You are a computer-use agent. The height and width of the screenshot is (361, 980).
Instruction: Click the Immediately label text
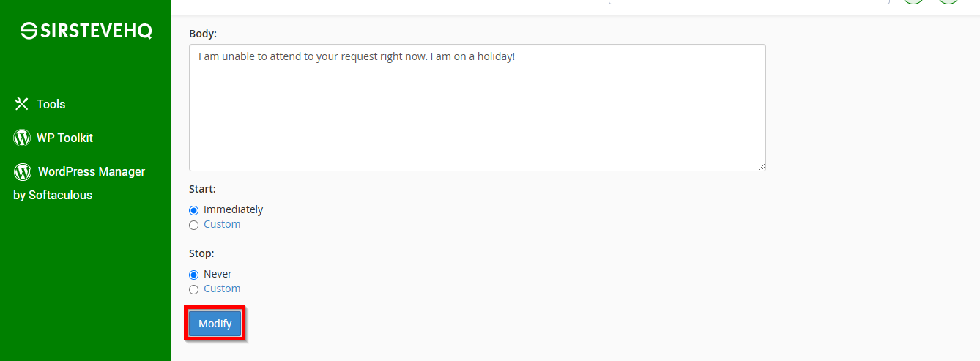point(233,209)
